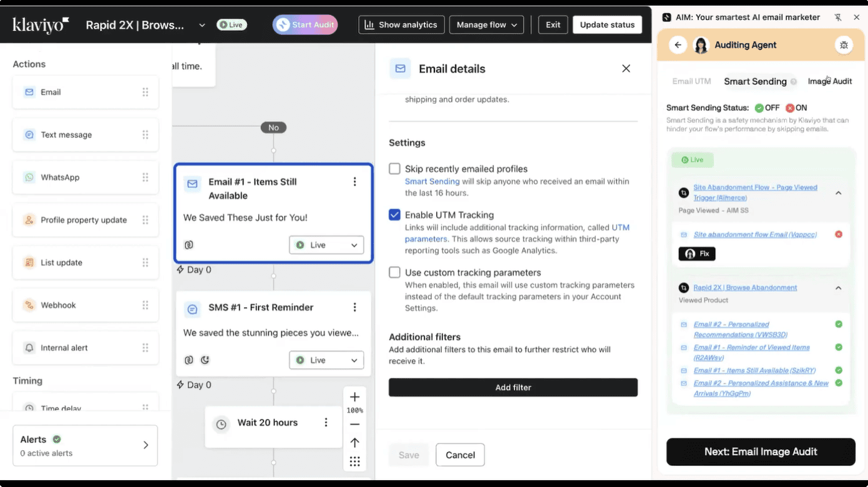Screen dimensions: 868x487
Task: Open the Alerts panel
Action: coord(85,446)
